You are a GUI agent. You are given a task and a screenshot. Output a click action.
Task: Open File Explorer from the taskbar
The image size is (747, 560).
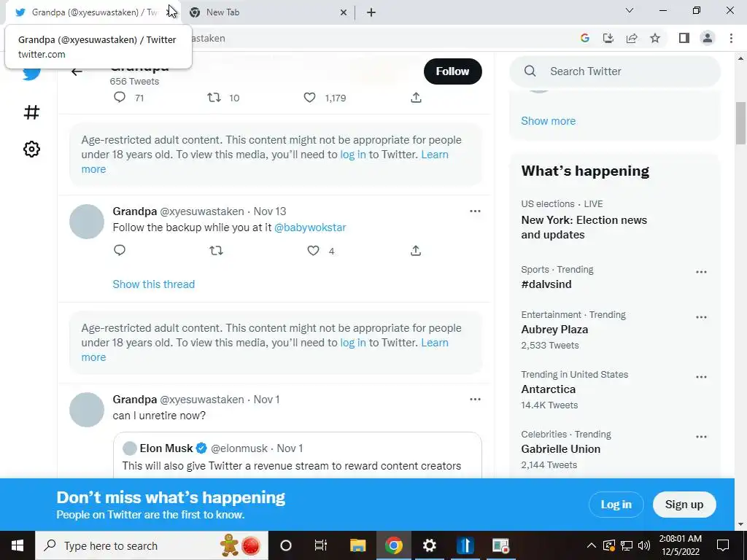357,545
